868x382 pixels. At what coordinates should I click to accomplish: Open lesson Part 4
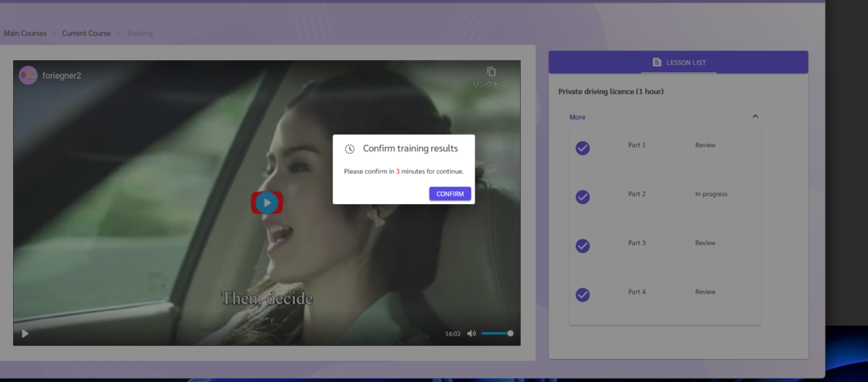point(637,292)
